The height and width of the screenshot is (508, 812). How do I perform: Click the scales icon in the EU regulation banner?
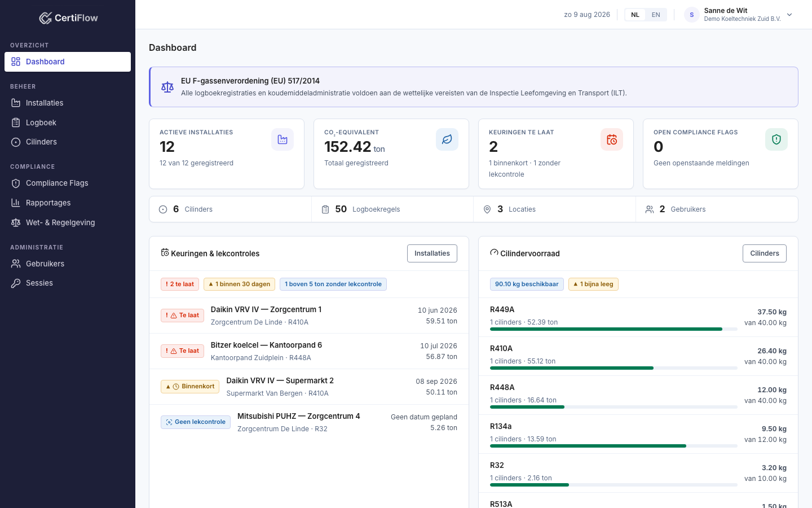(x=167, y=87)
